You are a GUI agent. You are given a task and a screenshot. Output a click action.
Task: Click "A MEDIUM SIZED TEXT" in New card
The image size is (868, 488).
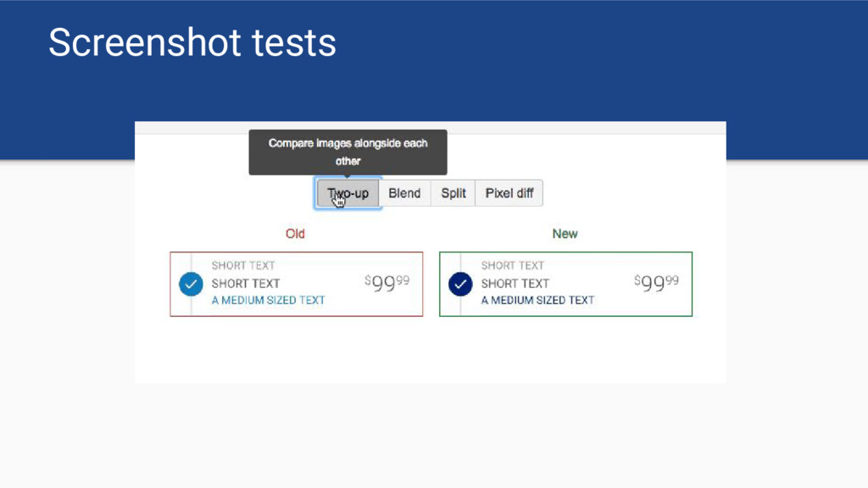coord(537,300)
